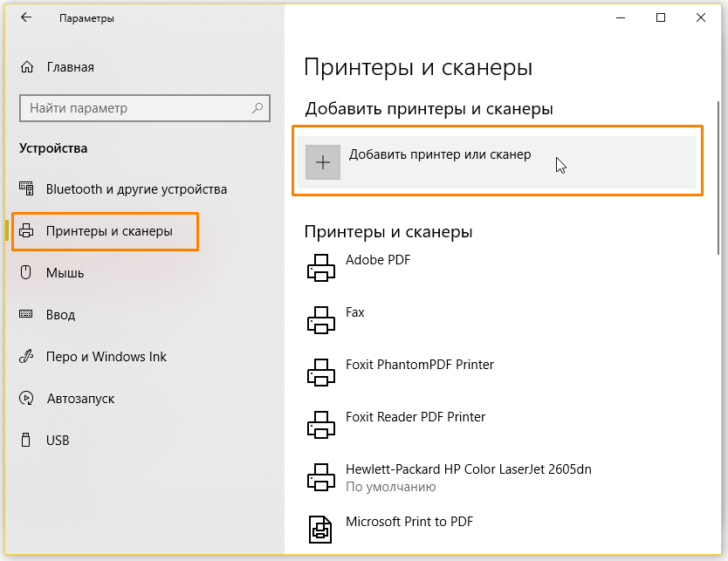The image size is (728, 561).
Task: Click the printer icon next to Принтеры и сканеры
Action: click(x=27, y=231)
